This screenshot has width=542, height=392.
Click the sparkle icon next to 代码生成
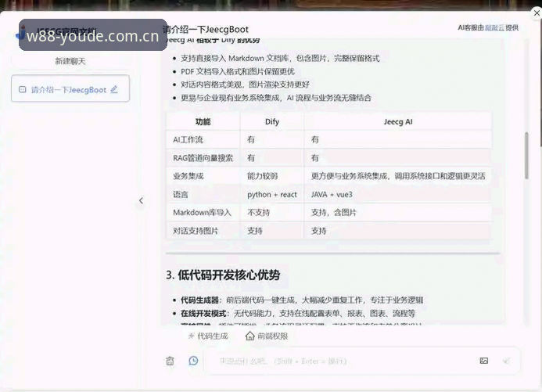191,336
